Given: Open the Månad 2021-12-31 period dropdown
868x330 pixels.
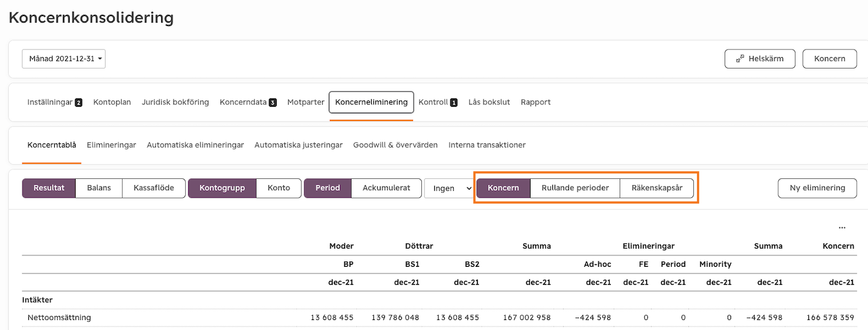Looking at the screenshot, I should point(64,58).
